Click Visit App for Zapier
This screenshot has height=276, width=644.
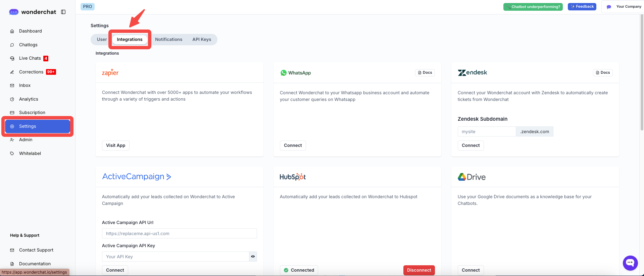coord(115,146)
